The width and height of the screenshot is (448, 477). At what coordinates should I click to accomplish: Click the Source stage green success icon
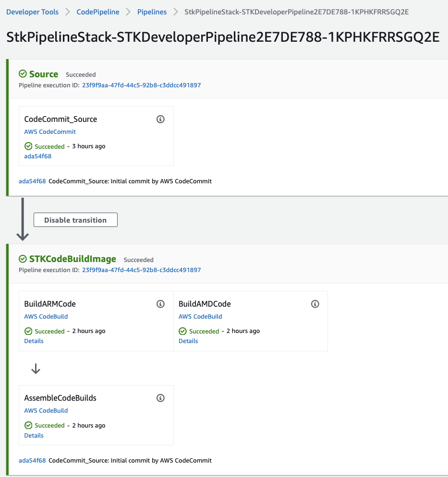click(x=23, y=73)
